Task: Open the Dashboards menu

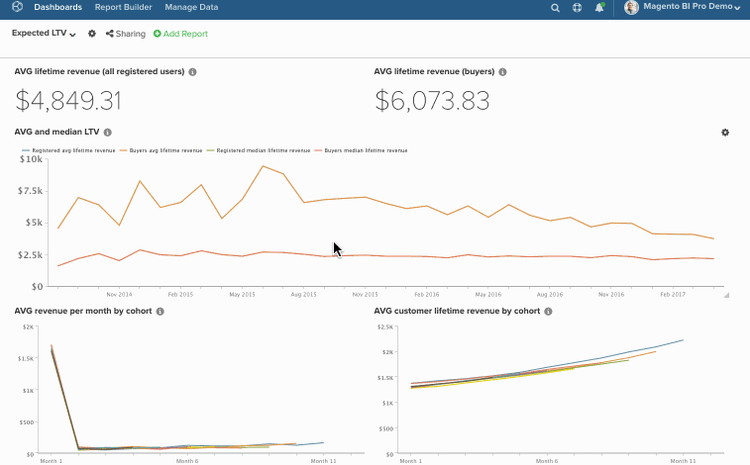Action: click(x=58, y=8)
